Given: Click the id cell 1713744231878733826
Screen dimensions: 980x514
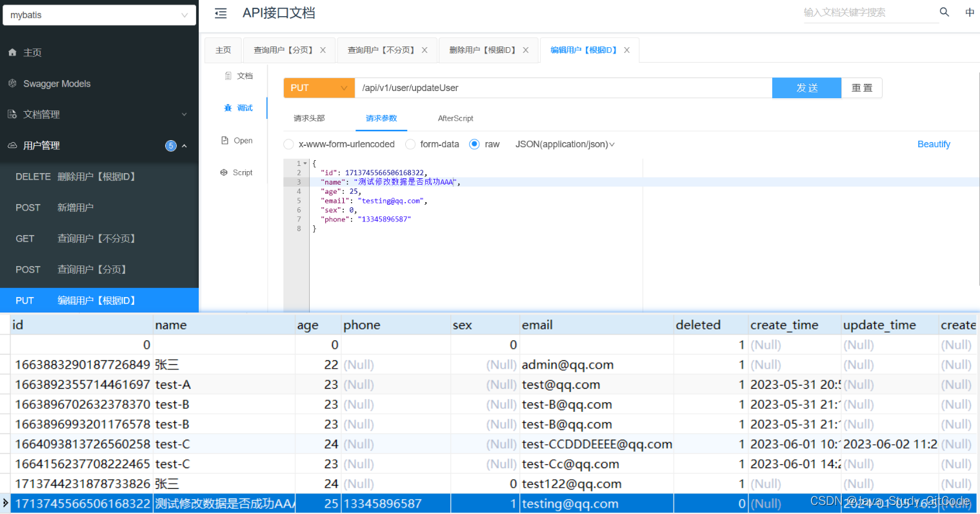Looking at the screenshot, I should (82, 484).
